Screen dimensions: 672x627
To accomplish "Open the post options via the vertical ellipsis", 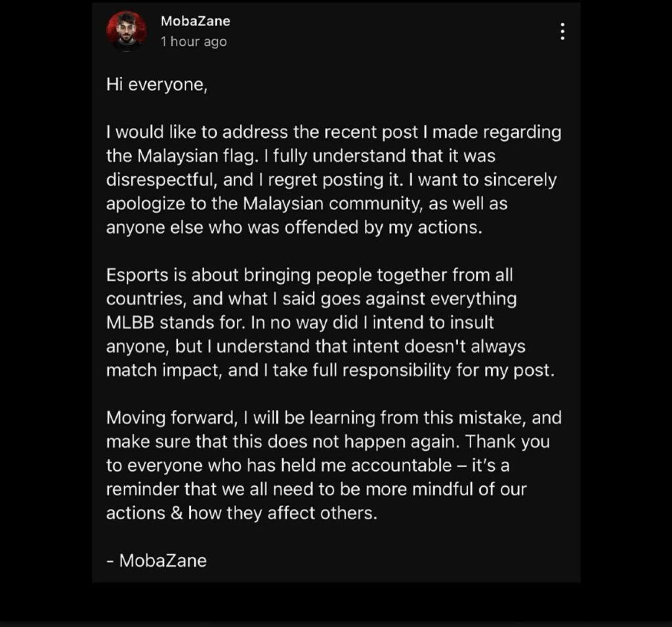I will 562,31.
